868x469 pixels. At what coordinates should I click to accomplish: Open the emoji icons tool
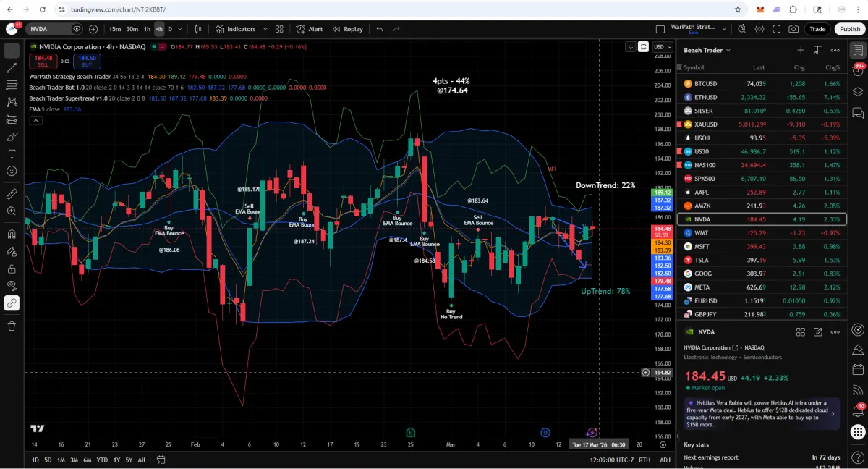click(12, 172)
